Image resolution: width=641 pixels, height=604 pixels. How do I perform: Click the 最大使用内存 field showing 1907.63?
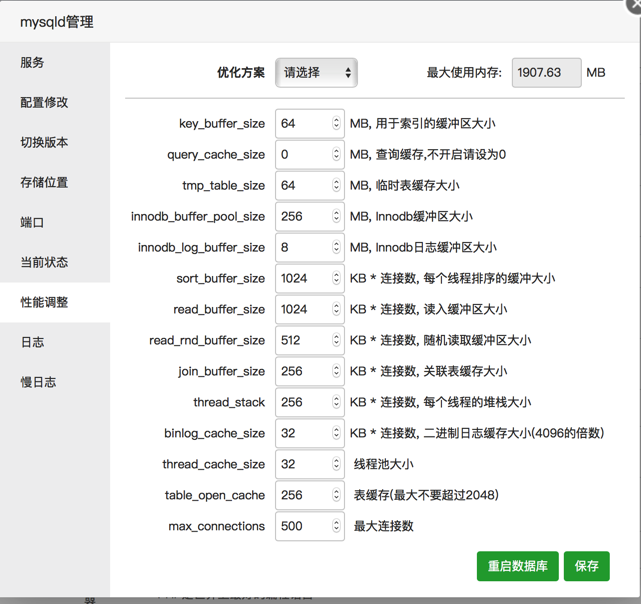[547, 73]
